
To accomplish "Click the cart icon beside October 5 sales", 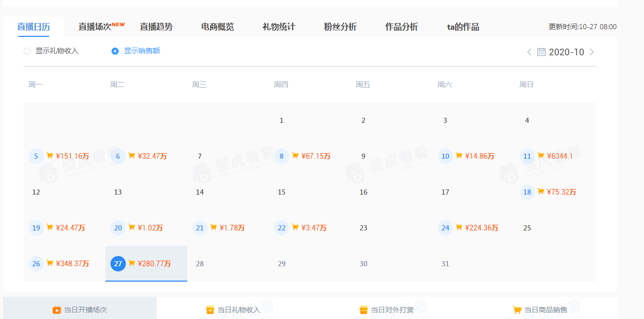I will (50, 156).
